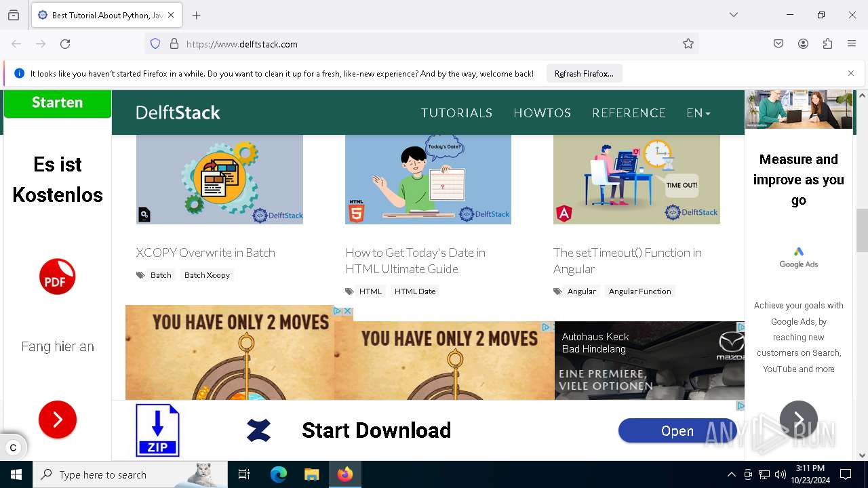The width and height of the screenshot is (868, 488).
Task: Click the Type here to search box
Action: (x=130, y=474)
